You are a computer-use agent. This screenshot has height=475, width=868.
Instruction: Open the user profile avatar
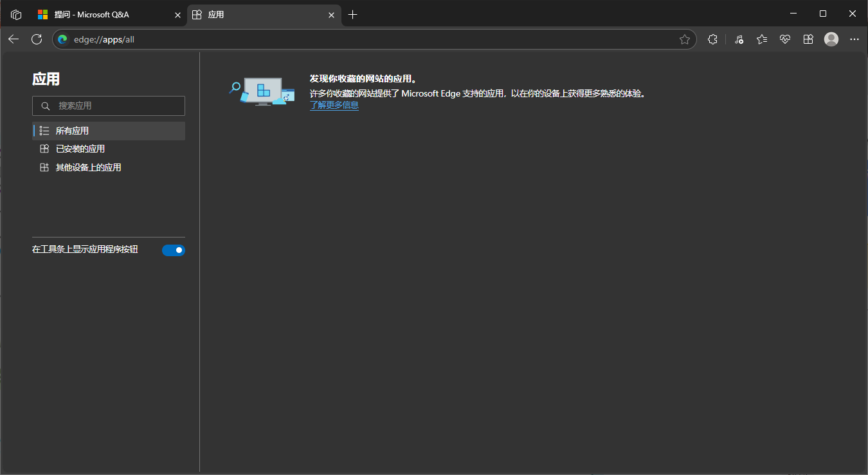click(x=831, y=39)
